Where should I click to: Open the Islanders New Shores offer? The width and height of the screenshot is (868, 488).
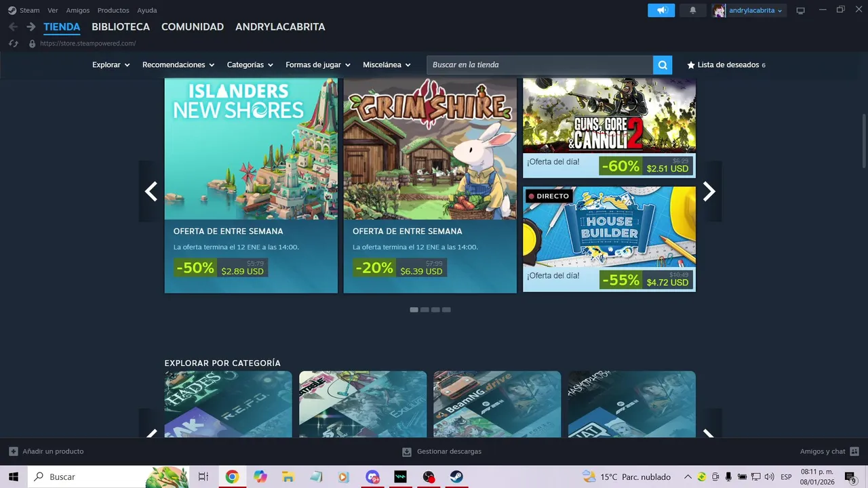(251, 186)
